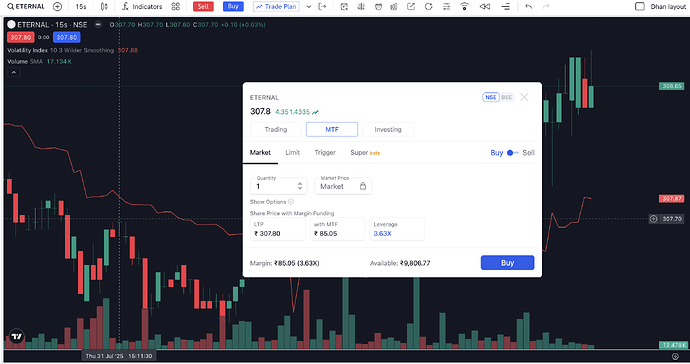The width and height of the screenshot is (690, 364).
Task: Open the layout grid templates icon
Action: 176,7
